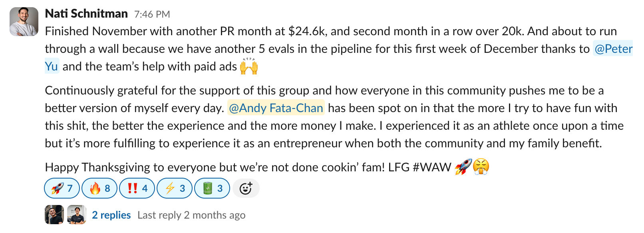This screenshot has height=233, width=644.
Task: Click the #WAW hashtag text
Action: (x=432, y=167)
